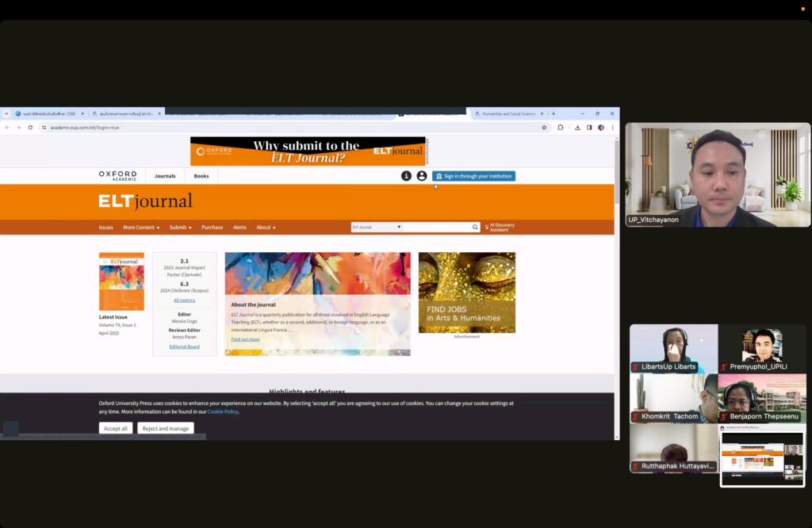This screenshot has width=812, height=528.
Task: Open the browser profile avatar
Action: (x=601, y=128)
